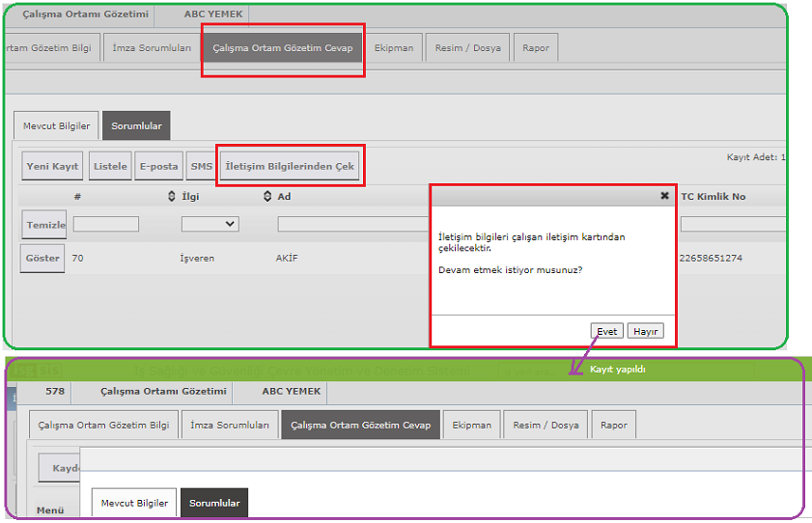Confirm with the Evet button

click(606, 331)
